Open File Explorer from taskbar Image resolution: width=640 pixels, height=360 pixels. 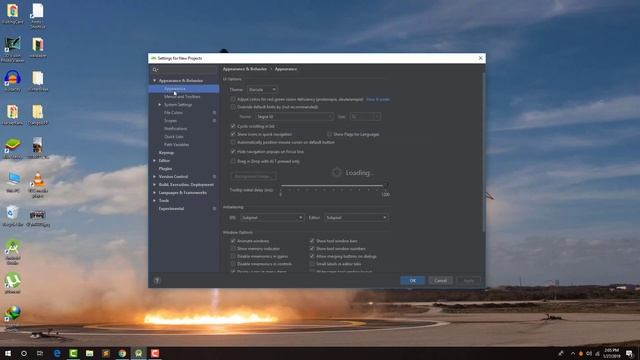89,353
